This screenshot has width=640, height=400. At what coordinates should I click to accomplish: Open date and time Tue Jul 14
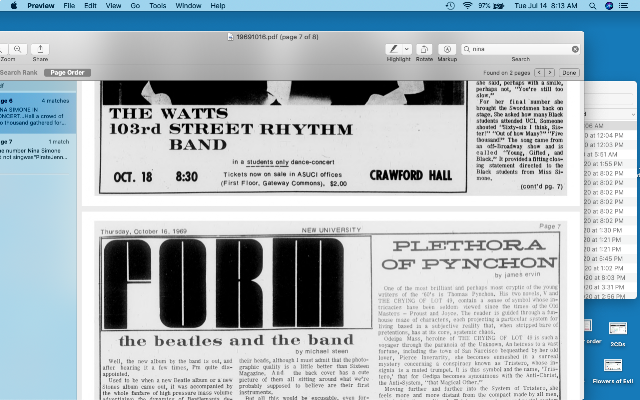546,6
